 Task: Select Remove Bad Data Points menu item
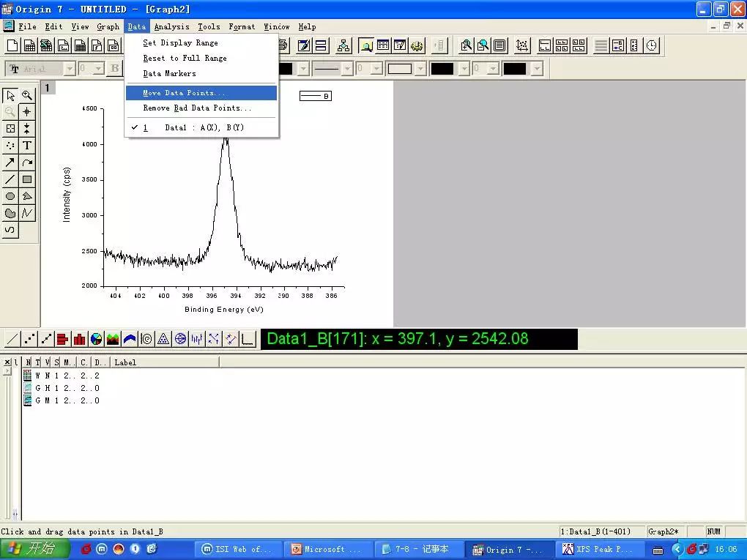(201, 108)
